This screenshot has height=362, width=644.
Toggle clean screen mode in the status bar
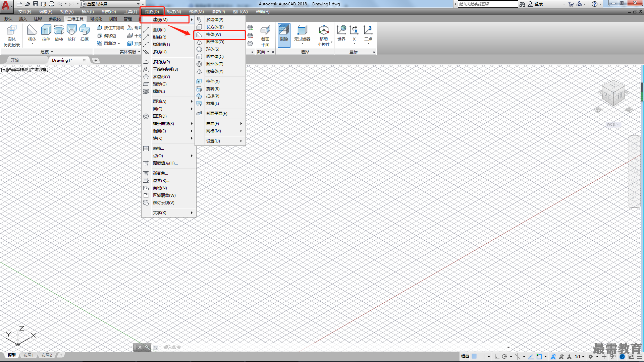point(631,357)
